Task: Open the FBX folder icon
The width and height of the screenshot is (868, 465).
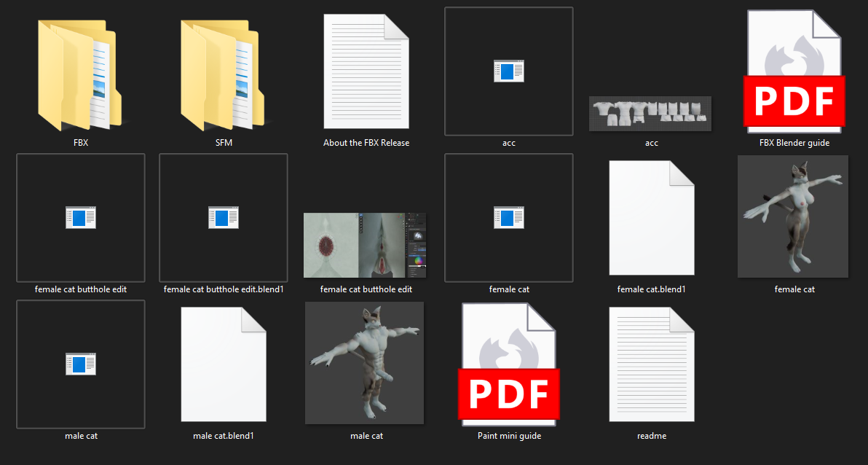Action: pyautogui.click(x=81, y=75)
